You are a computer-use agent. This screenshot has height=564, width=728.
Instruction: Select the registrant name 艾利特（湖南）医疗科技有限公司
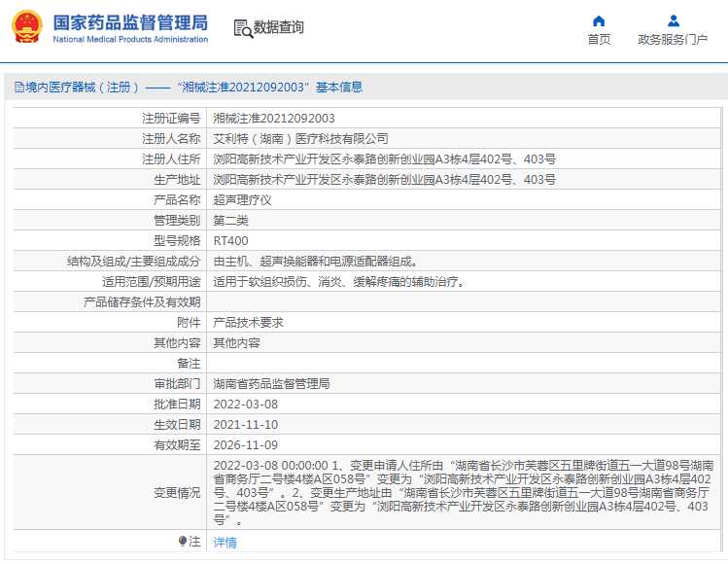click(x=301, y=139)
